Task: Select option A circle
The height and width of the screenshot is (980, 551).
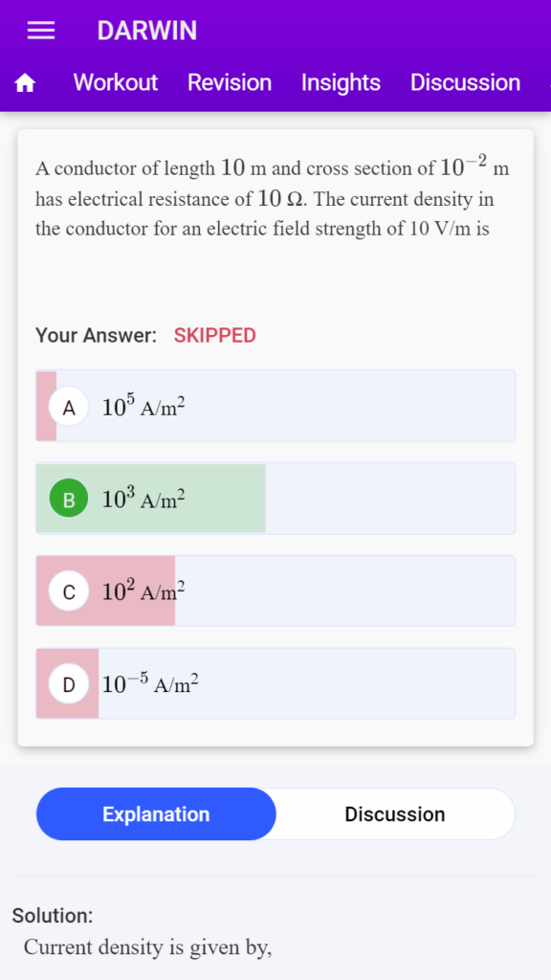Action: pyautogui.click(x=69, y=407)
